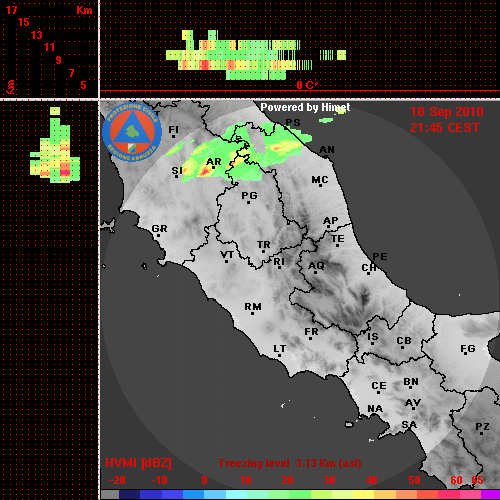The image size is (500, 500).
Task: Click the AV city label
Action: coord(413,403)
